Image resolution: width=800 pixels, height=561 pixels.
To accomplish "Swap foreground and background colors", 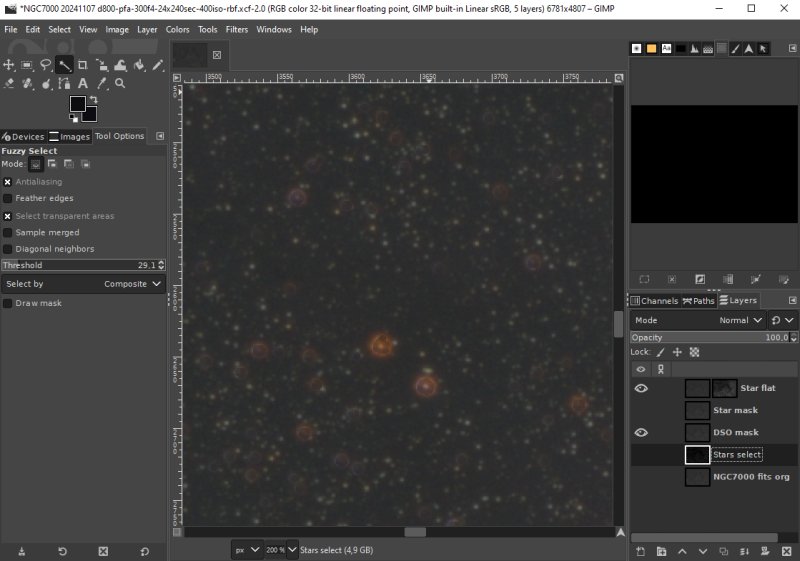I will point(93,99).
